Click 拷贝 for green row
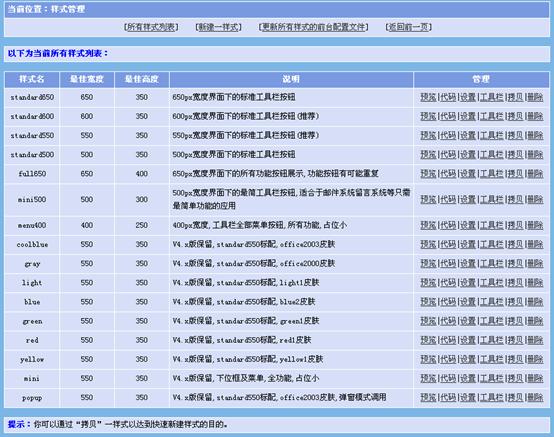This screenshot has width=554, height=437. click(x=515, y=321)
